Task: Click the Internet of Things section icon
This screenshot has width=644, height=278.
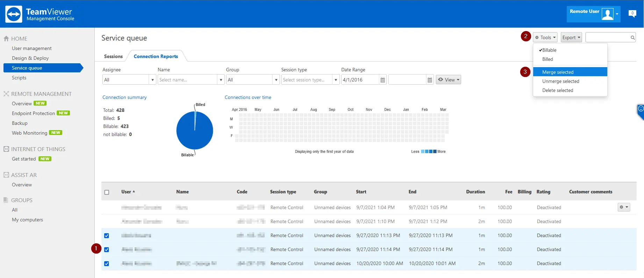Action: (6, 149)
